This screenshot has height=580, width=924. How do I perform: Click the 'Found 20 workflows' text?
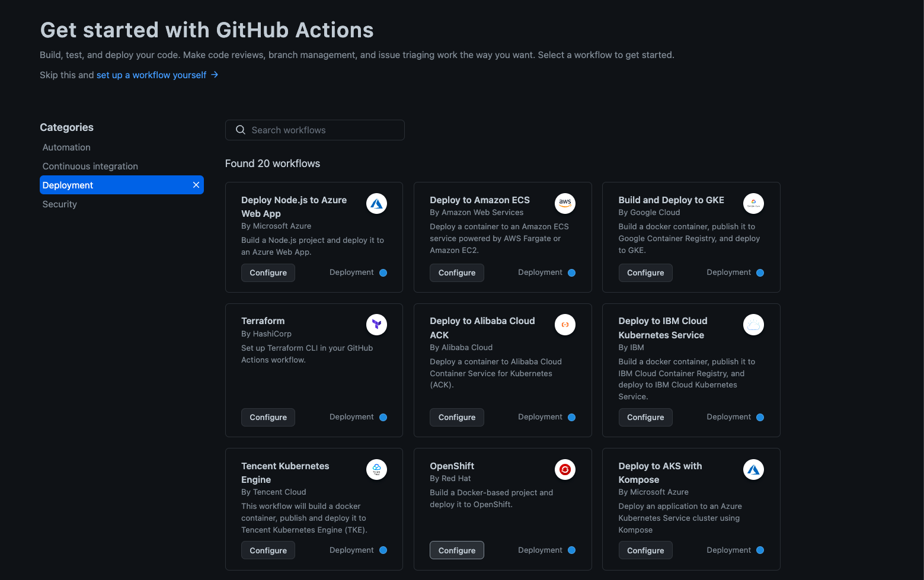[273, 164]
